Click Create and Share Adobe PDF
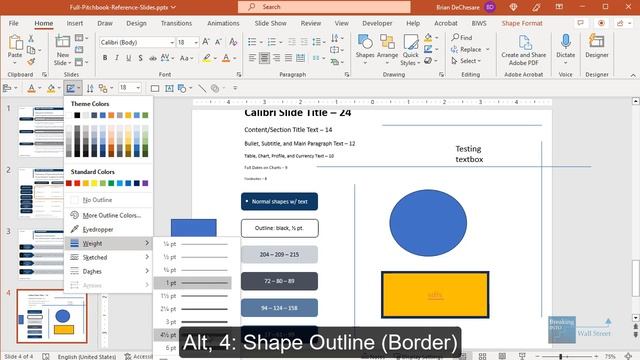The image size is (640, 360). [524, 50]
